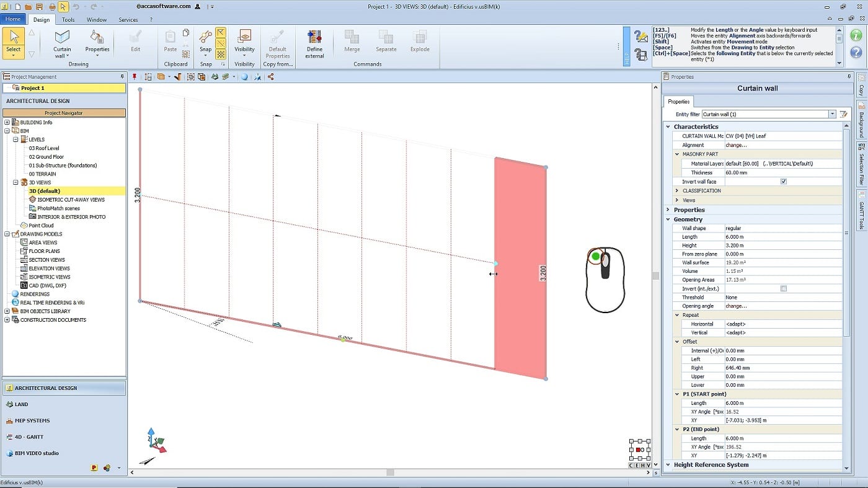This screenshot has width=868, height=488.
Task: Click the New document icon in the title bar
Action: [x=18, y=6]
